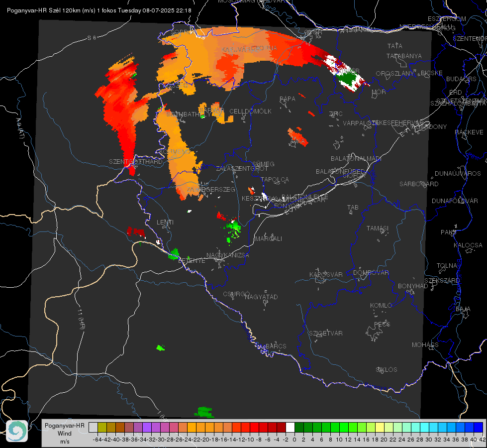This screenshot has height=448, width=487.
Task: Click the DOMBOVAR city label
Action: (371, 273)
